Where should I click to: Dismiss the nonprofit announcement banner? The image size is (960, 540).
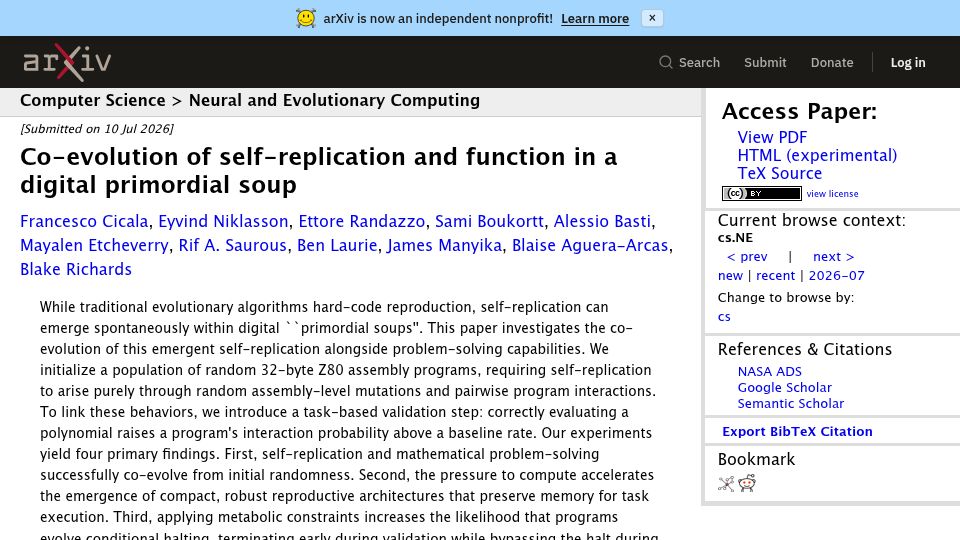(652, 18)
